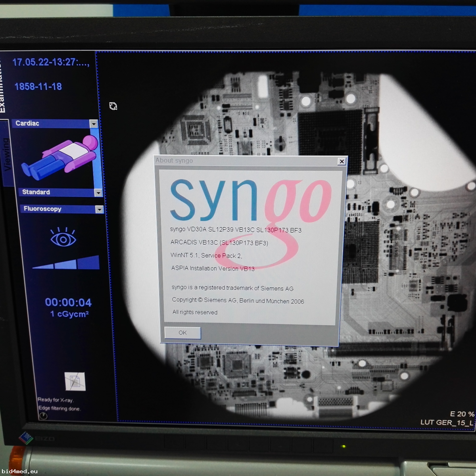476x476 pixels.
Task: Click the fluoroscopy time 00:00:04
Action: click(68, 303)
